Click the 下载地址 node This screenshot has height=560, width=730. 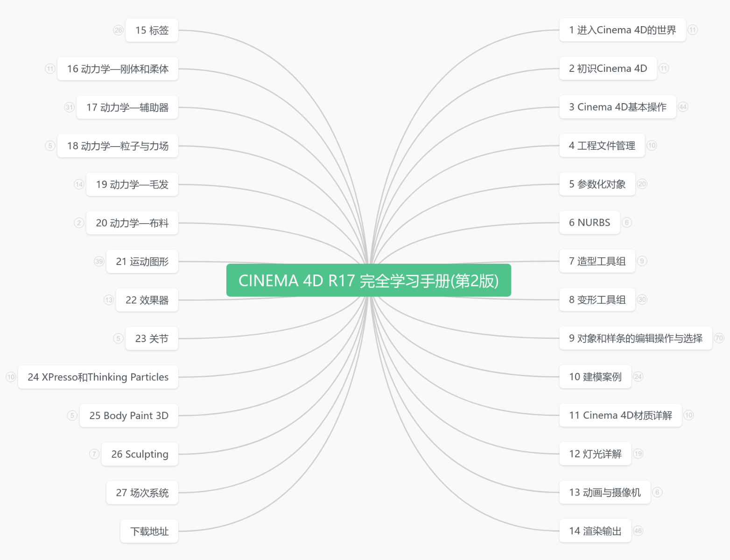149,531
